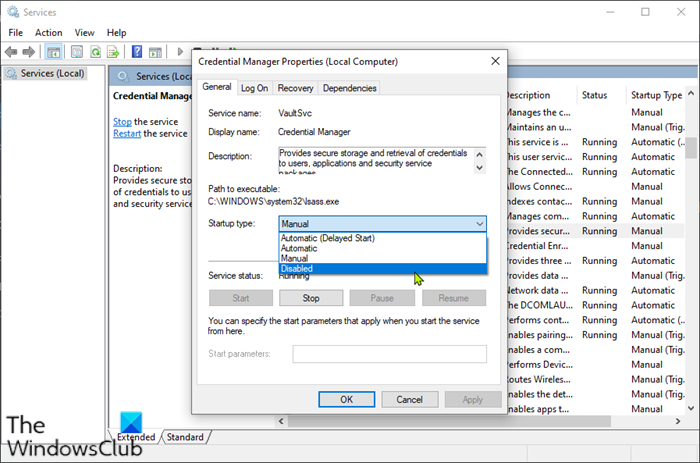Open the Action menu
This screenshot has width=700, height=463.
[49, 33]
